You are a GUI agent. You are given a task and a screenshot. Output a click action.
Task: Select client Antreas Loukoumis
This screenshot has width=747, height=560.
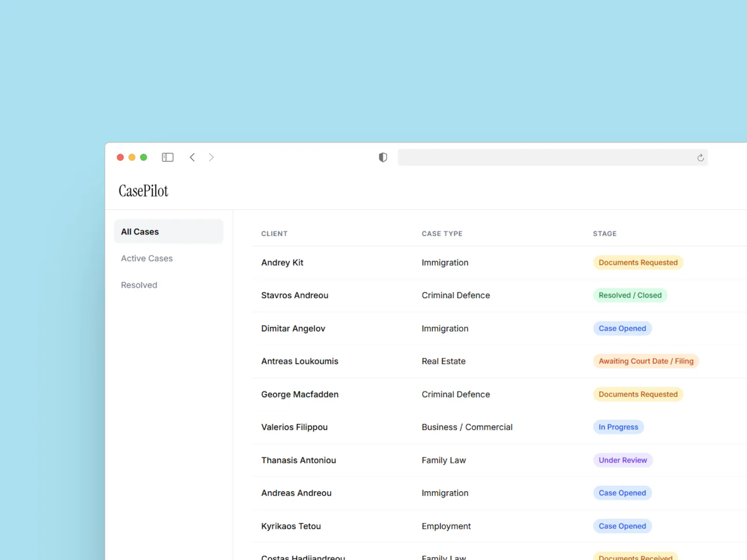(300, 361)
